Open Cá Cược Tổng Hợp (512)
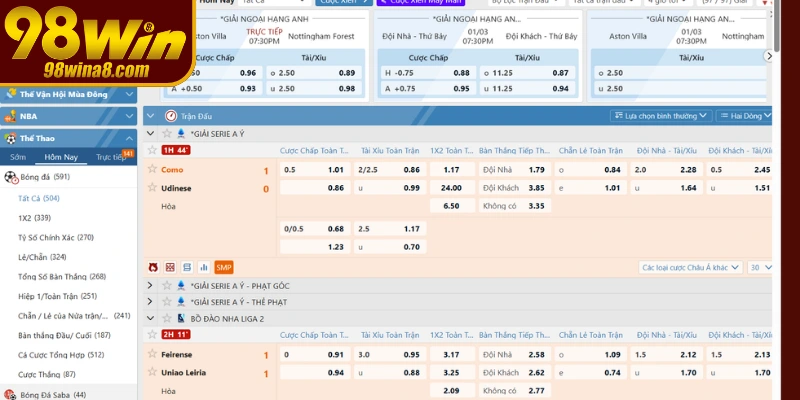 tap(59, 355)
